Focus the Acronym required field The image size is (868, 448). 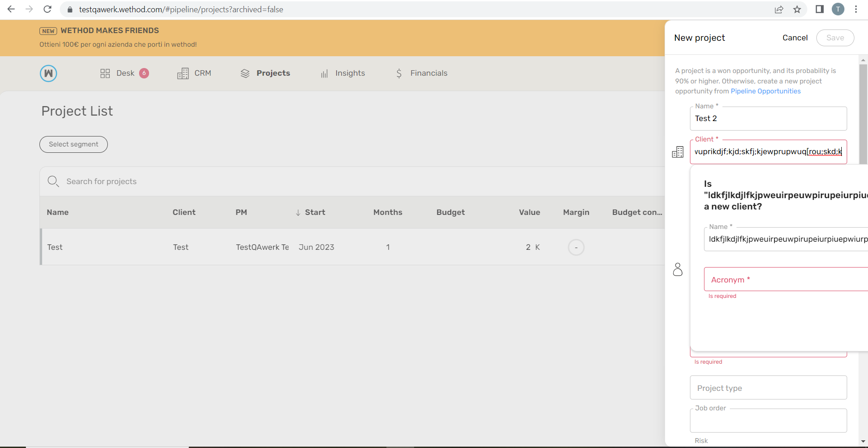786,279
